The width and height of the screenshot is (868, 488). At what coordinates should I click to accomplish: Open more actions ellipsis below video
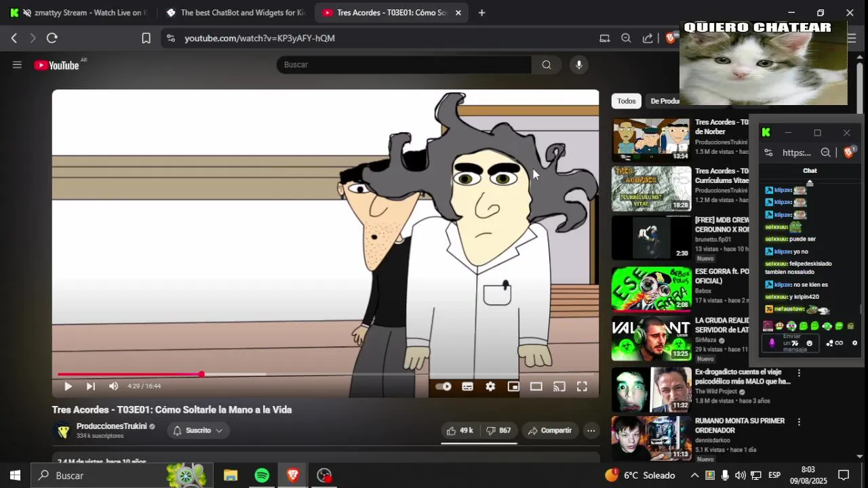click(x=591, y=430)
